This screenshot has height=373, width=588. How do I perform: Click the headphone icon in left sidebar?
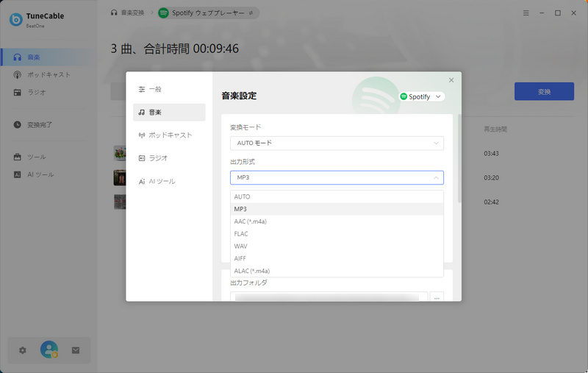tap(17, 57)
